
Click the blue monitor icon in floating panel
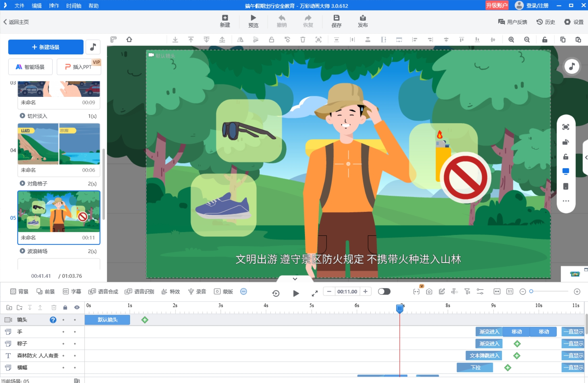(566, 171)
